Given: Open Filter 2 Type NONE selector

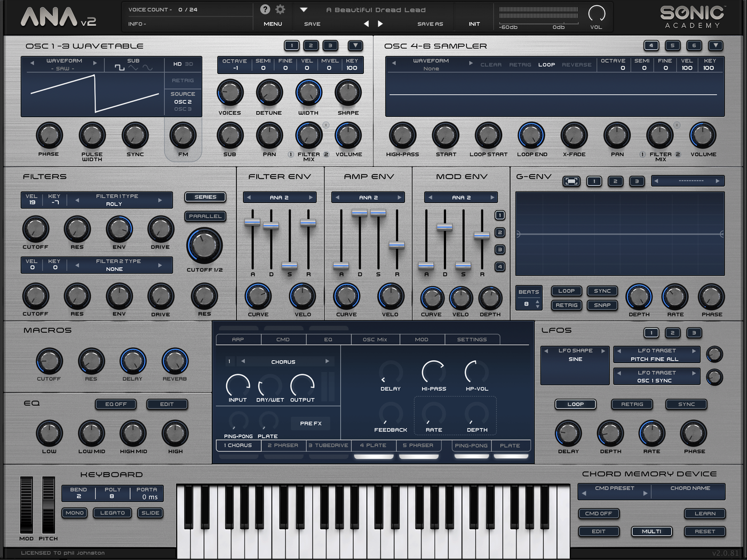Looking at the screenshot, I should (118, 265).
